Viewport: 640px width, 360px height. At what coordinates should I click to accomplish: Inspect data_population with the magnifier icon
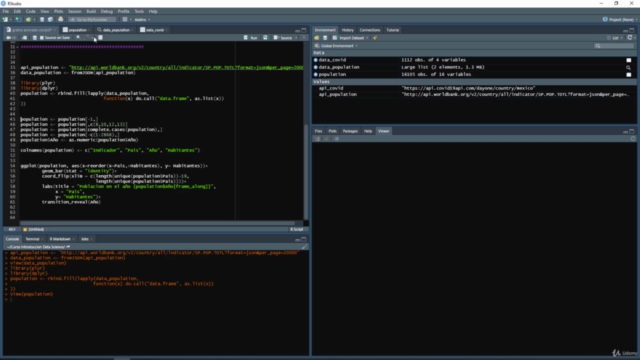(629, 67)
